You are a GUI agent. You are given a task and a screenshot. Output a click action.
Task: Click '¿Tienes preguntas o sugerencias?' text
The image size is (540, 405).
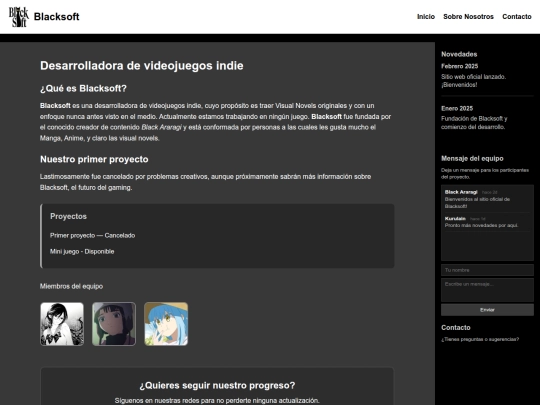(480, 339)
